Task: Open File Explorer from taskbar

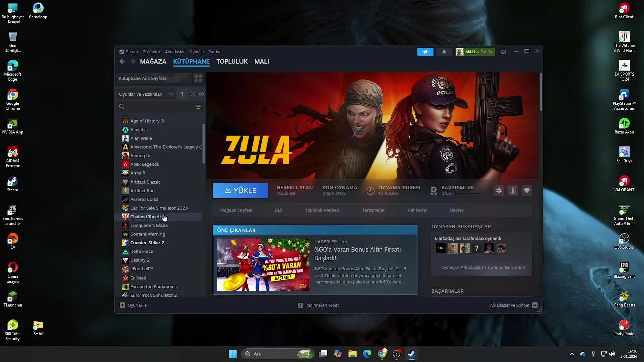Action: point(352,354)
